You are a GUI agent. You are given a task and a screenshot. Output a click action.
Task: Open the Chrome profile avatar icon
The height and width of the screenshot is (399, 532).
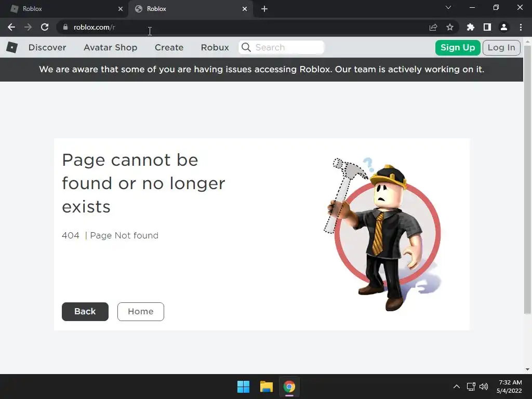pyautogui.click(x=504, y=27)
